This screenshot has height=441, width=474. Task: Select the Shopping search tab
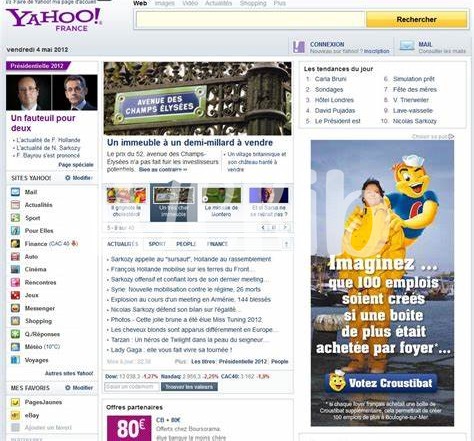tap(253, 3)
